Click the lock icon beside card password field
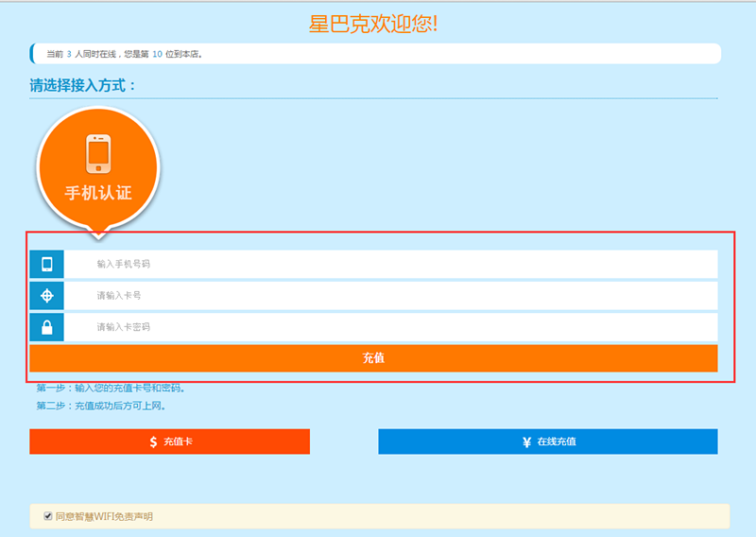Image resolution: width=756 pixels, height=537 pixels. click(x=46, y=328)
